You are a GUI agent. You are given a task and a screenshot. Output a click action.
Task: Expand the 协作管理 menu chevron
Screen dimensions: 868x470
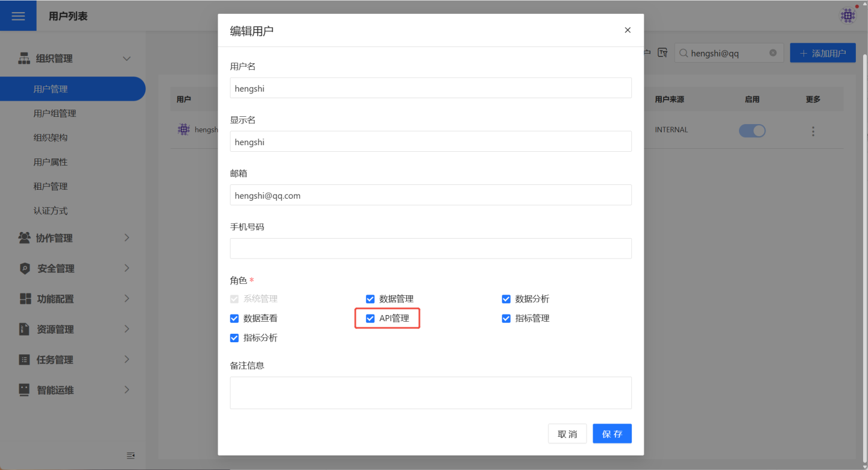coord(127,238)
